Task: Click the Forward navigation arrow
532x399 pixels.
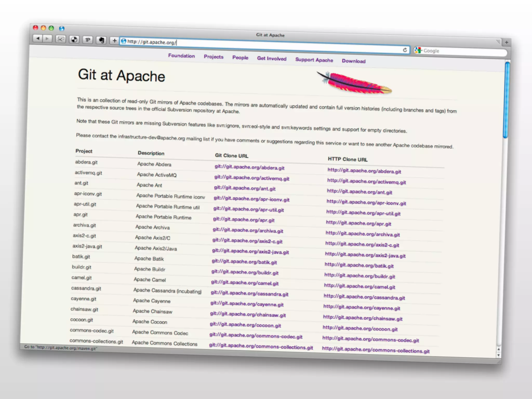Action: click(x=47, y=39)
